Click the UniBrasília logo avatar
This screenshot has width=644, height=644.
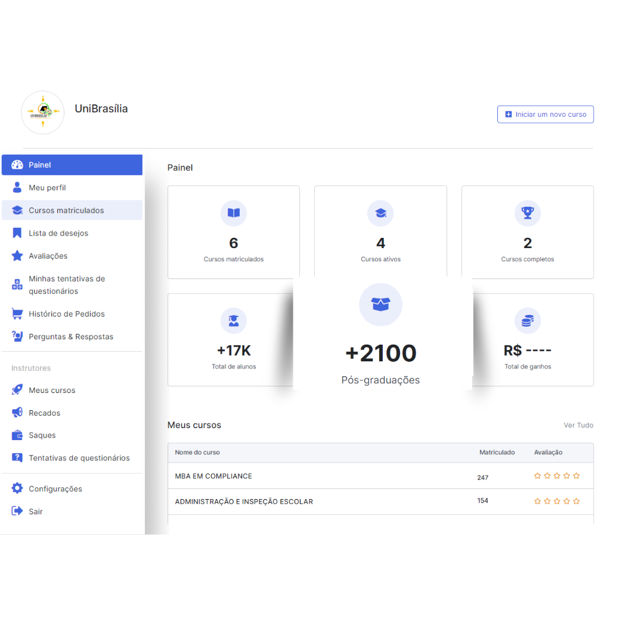pos(42,112)
